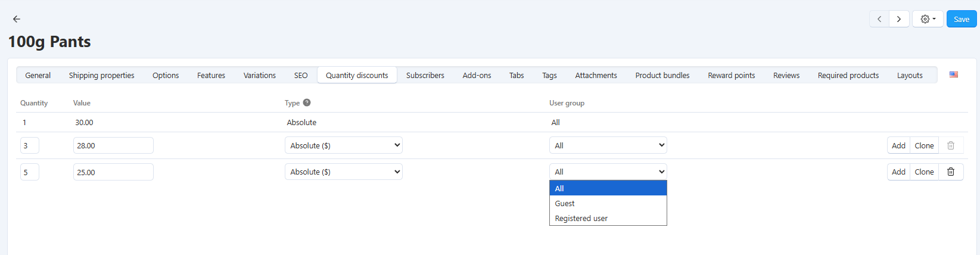Click the 100g Pants page title
The image size is (980, 255).
pos(49,42)
